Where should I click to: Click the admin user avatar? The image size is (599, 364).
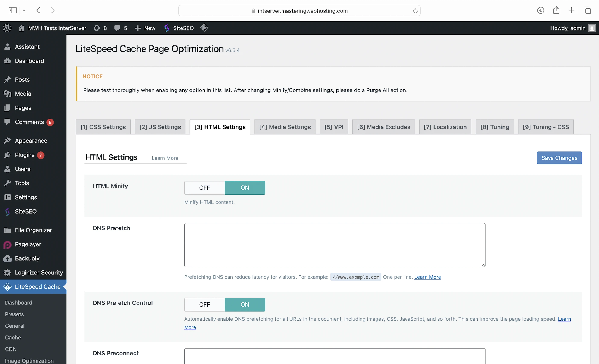(x=592, y=28)
